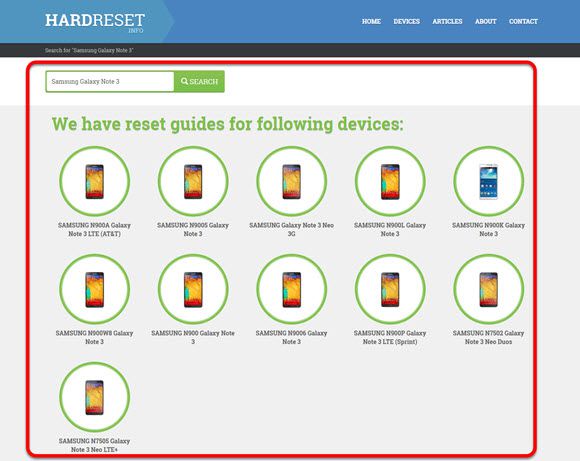Open the SAMSUNG N7505 Galaxy Note 3 Neo LTE+ link
The height and width of the screenshot is (461, 580).
[x=94, y=445]
